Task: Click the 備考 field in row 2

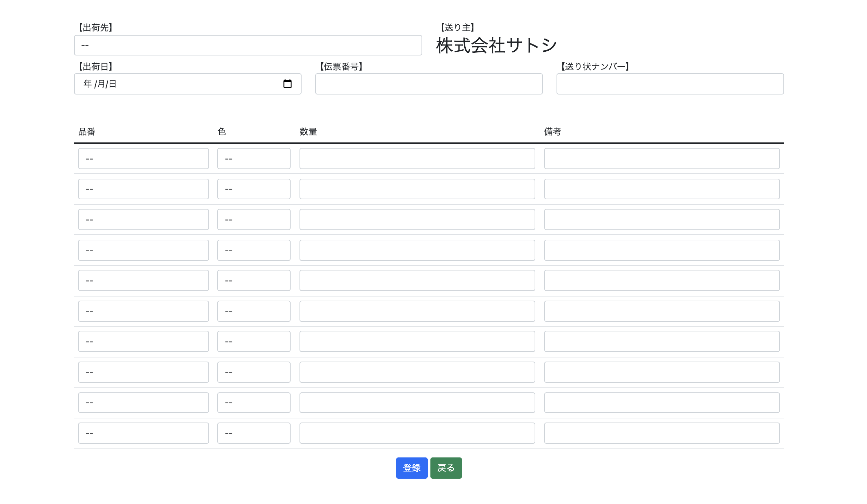Action: pos(662,189)
